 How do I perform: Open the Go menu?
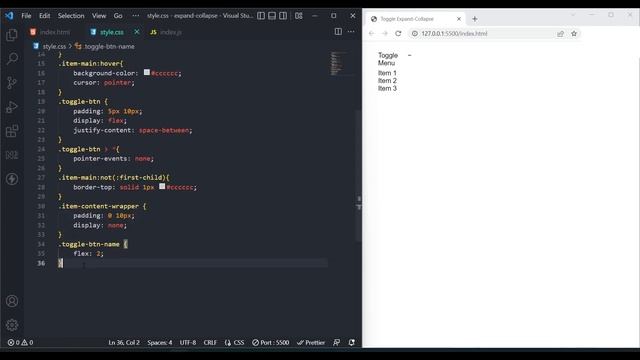click(118, 16)
